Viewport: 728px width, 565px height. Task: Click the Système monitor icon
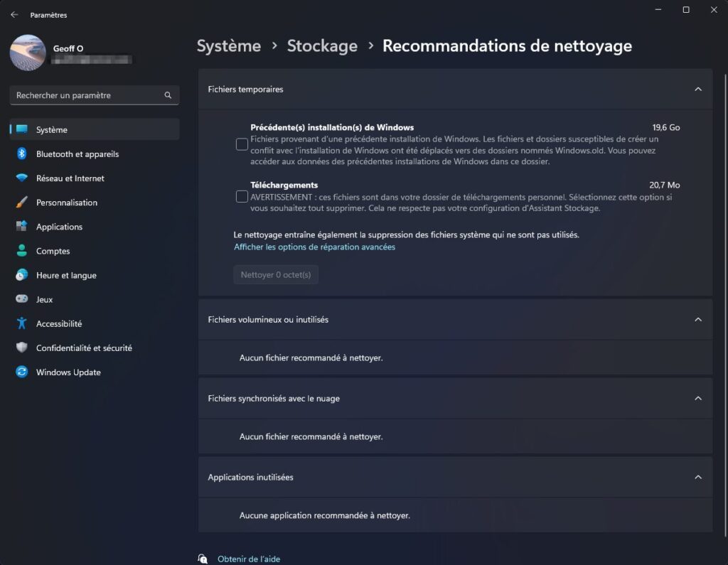[22, 129]
